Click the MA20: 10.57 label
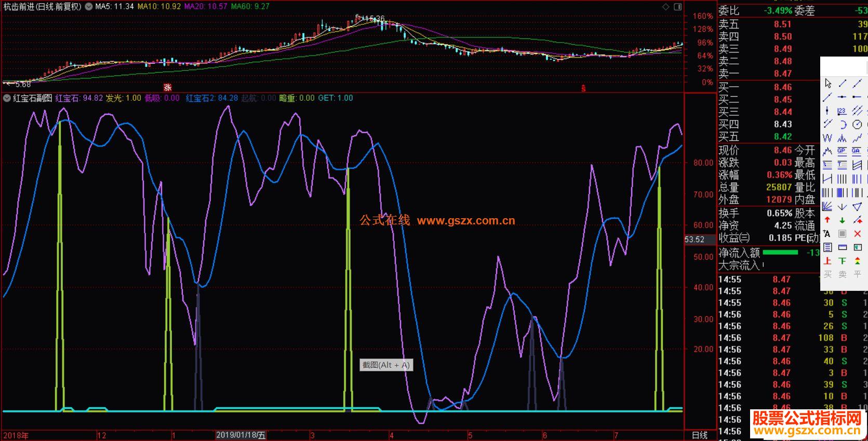 pyautogui.click(x=206, y=7)
